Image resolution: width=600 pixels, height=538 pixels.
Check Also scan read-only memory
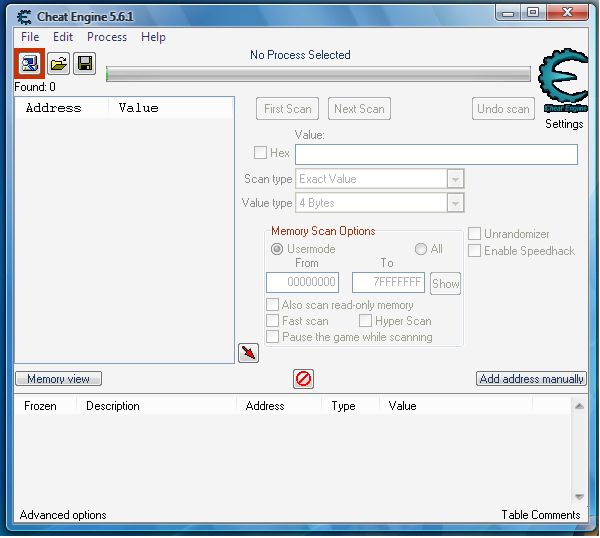[x=272, y=305]
